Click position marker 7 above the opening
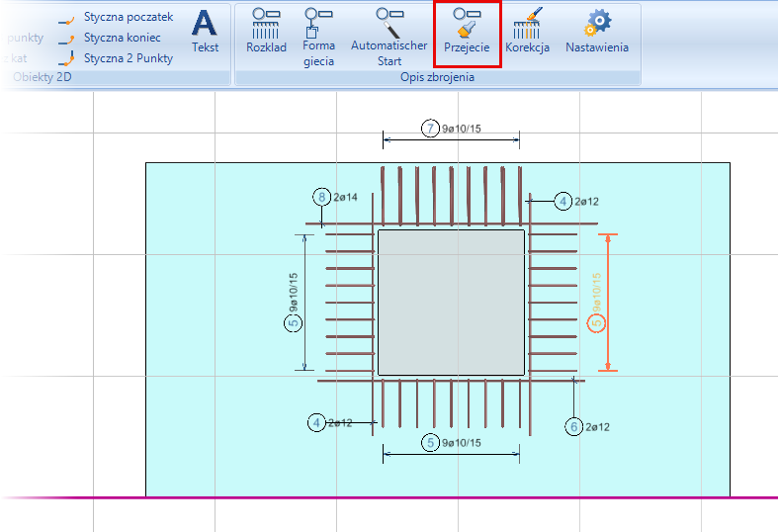The image size is (778, 532). click(429, 129)
